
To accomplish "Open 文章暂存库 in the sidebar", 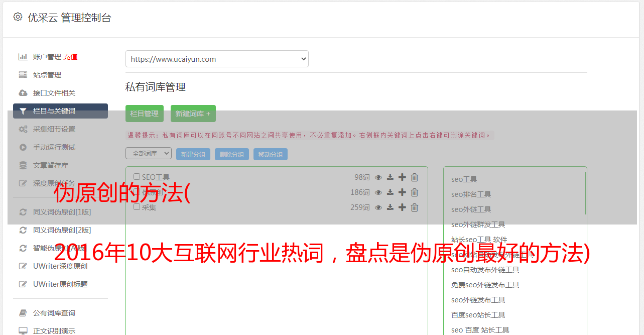I will point(51,165).
